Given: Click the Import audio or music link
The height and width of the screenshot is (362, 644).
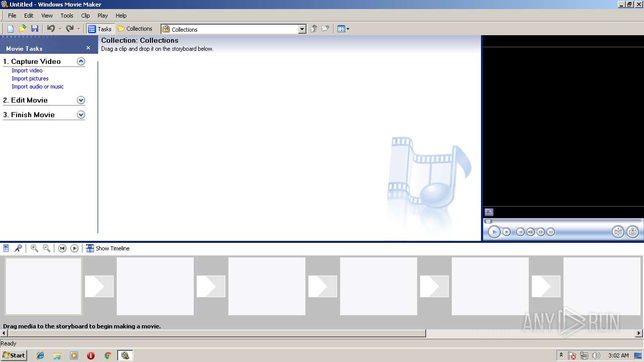Looking at the screenshot, I should (x=38, y=86).
